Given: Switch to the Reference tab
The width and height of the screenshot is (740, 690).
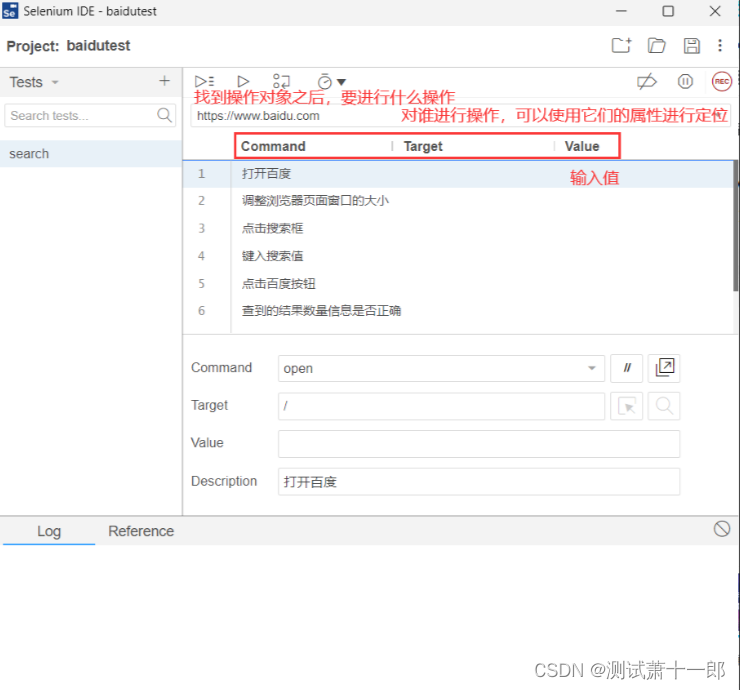Looking at the screenshot, I should [x=141, y=531].
